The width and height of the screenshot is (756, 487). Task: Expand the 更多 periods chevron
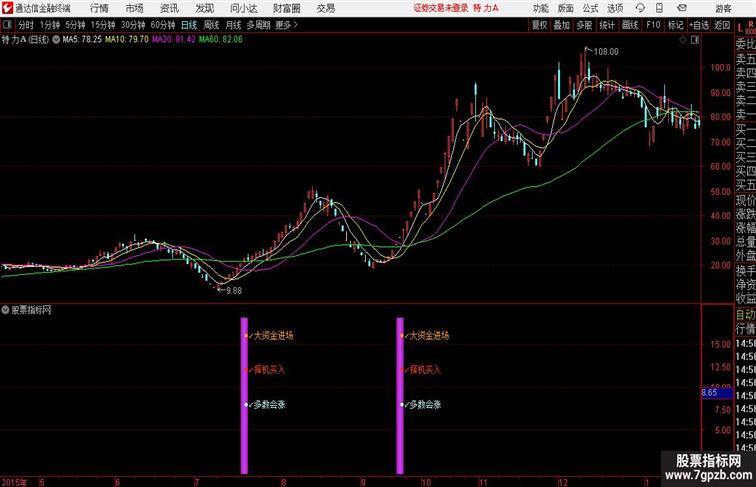[x=287, y=25]
